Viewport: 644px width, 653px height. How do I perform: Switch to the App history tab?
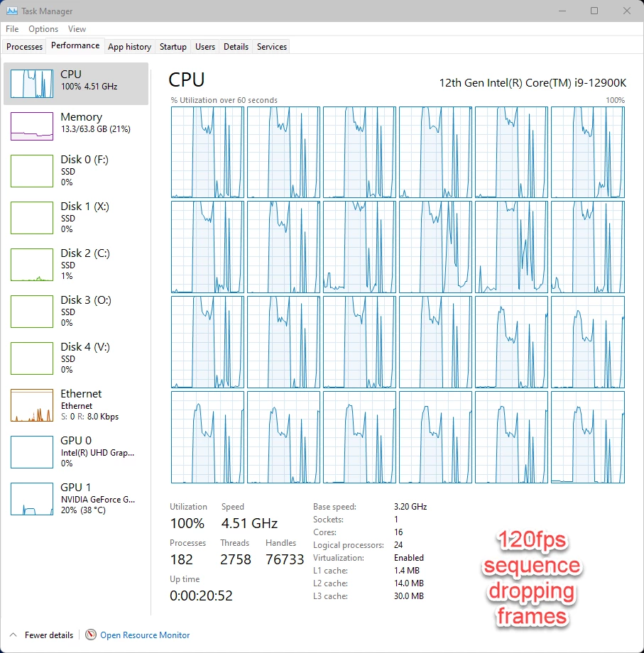(129, 47)
